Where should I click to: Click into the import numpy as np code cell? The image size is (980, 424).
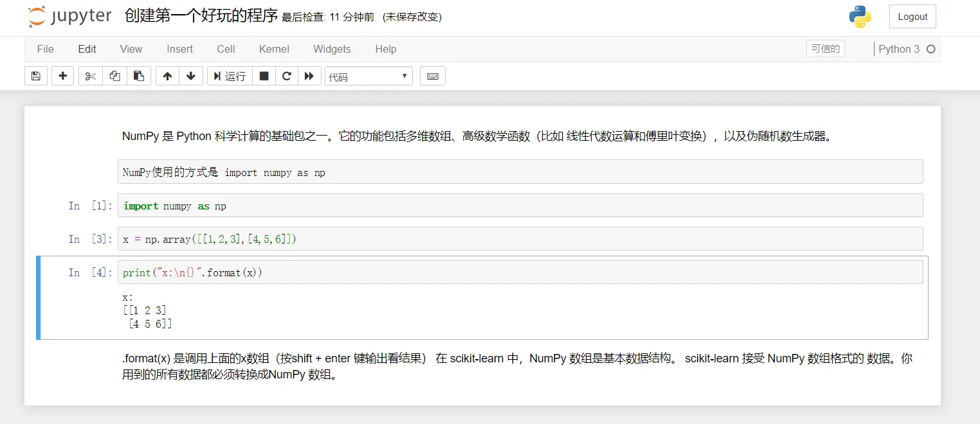[x=520, y=206]
